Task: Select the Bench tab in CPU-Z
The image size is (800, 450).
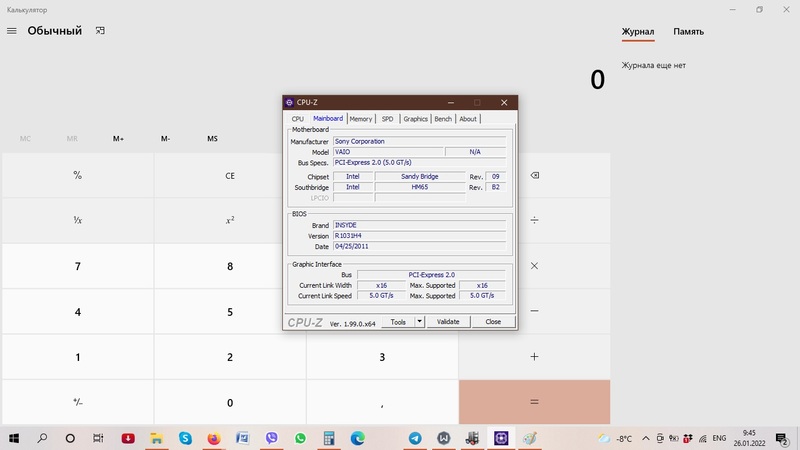Action: pyautogui.click(x=442, y=119)
